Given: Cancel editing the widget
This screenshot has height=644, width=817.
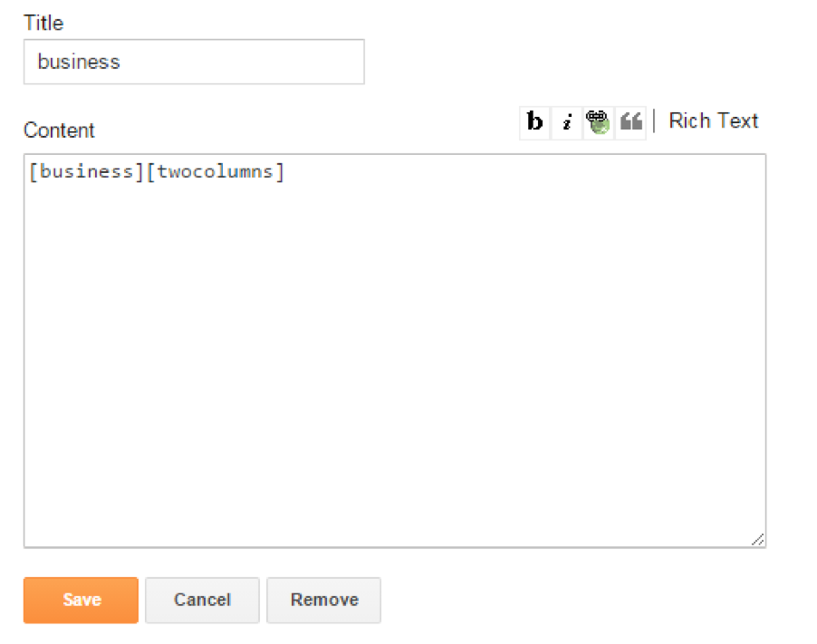Looking at the screenshot, I should (x=201, y=600).
